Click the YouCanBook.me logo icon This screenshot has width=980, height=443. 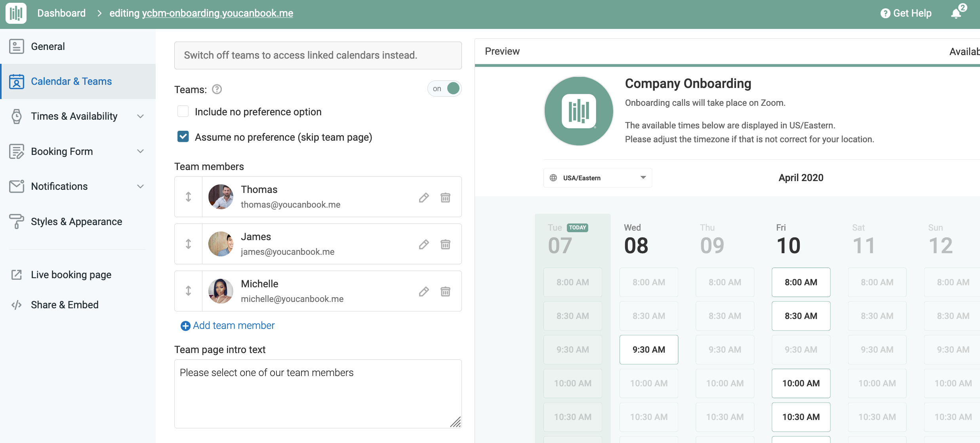16,13
